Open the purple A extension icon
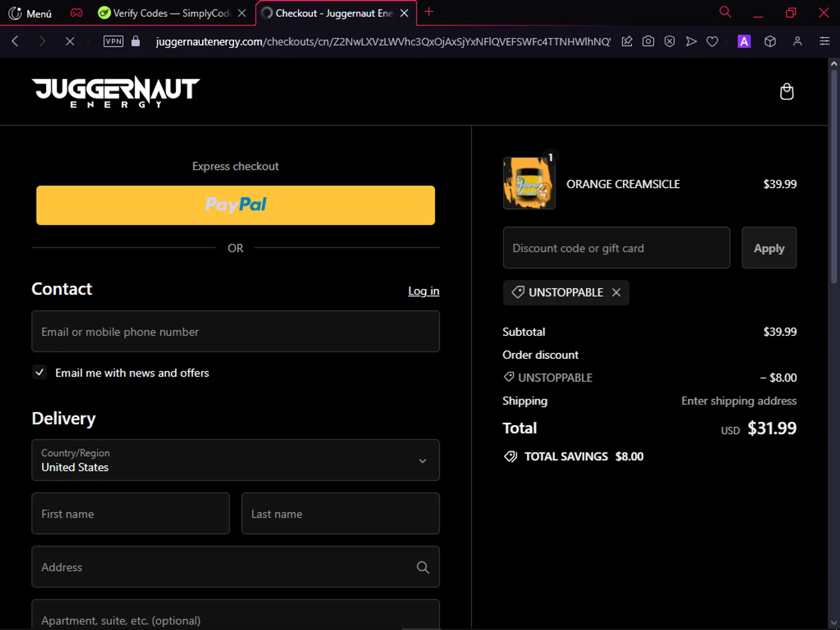 click(744, 41)
